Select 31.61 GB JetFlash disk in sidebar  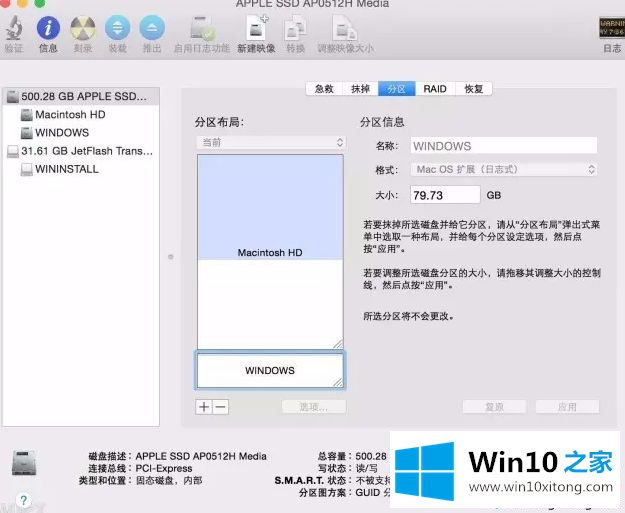click(81, 151)
